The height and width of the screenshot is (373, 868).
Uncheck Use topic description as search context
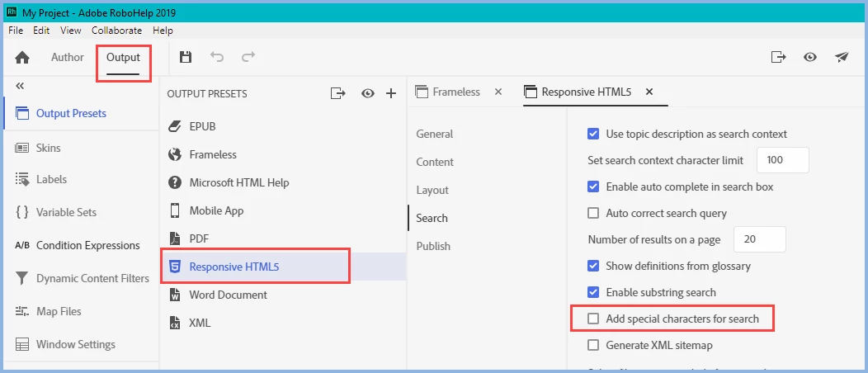point(593,134)
